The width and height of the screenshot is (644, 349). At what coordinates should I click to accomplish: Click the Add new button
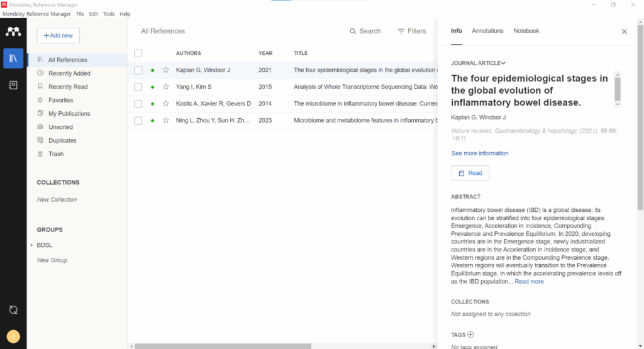[58, 36]
